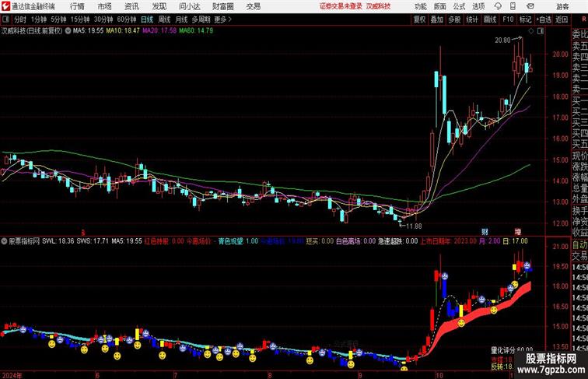Switch to 5分钟 chart period
This screenshot has width=588, height=379.
click(x=58, y=19)
